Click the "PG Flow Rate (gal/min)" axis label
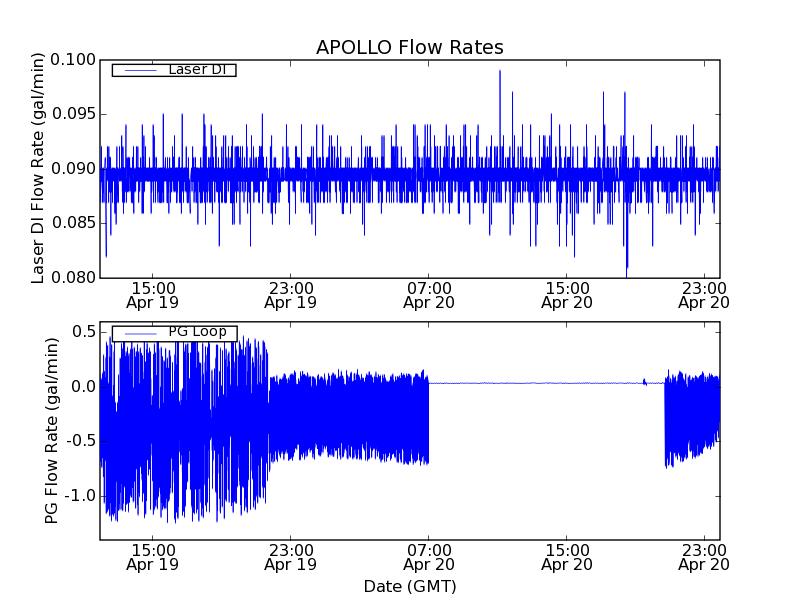 [x=52, y=431]
